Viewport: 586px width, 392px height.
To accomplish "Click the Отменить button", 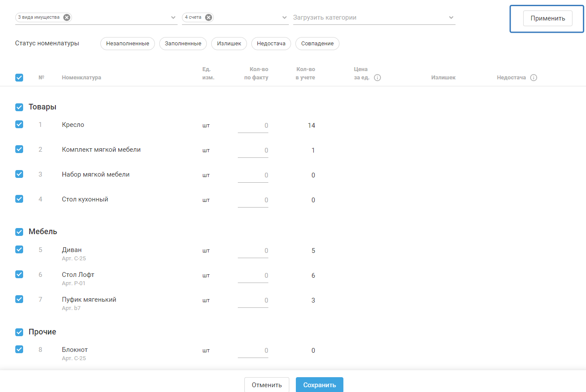I will point(267,385).
